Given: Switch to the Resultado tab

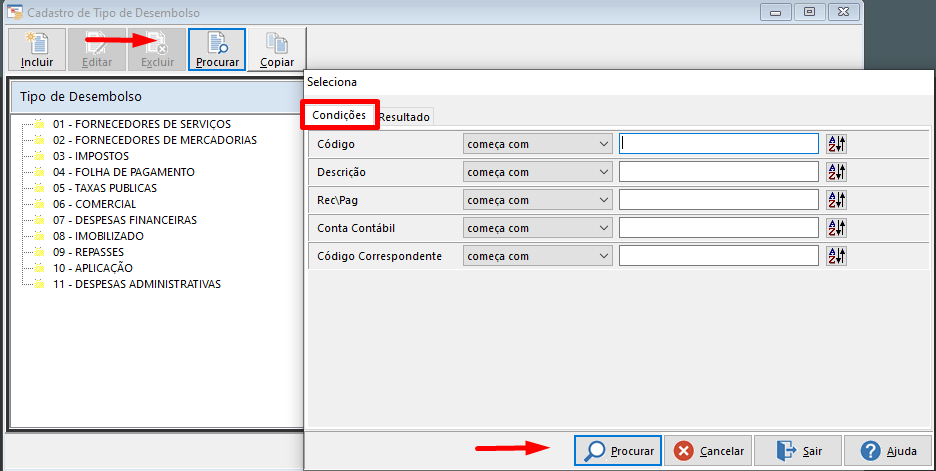Looking at the screenshot, I should point(405,117).
